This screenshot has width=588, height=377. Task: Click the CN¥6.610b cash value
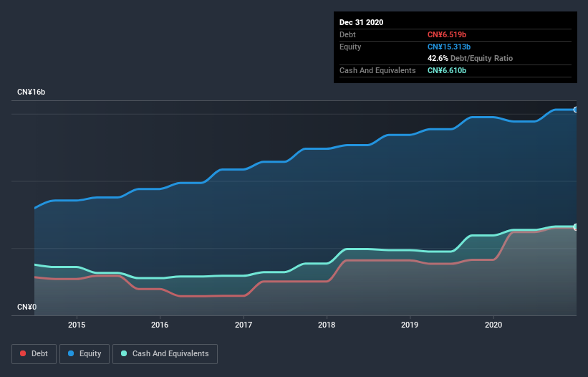click(x=447, y=70)
